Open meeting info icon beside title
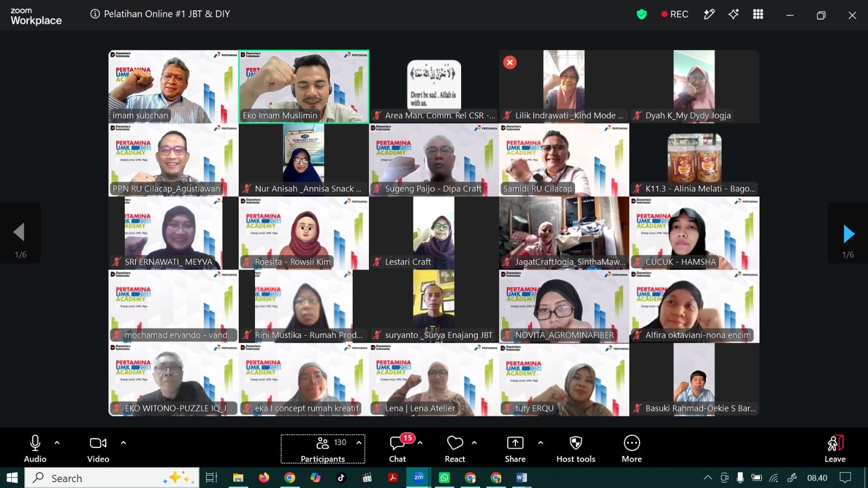Viewport: 868px width, 488px height. tap(95, 14)
